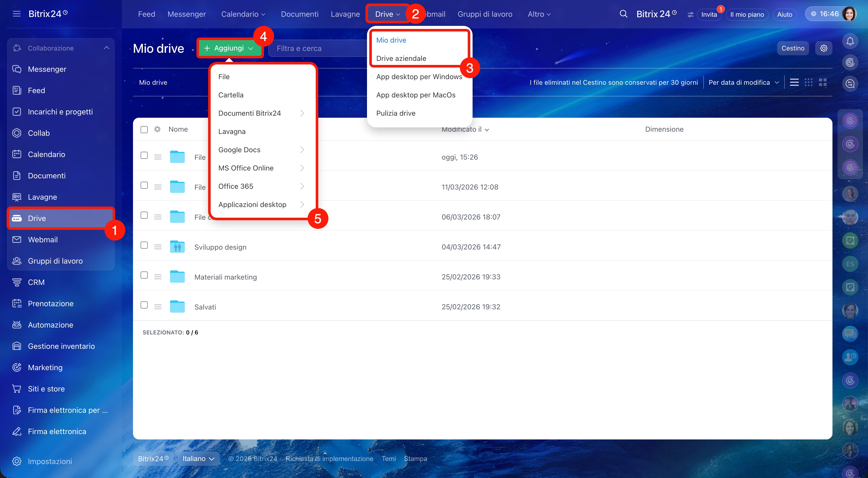This screenshot has height=478, width=868.
Task: Open the Per data di modifica sort dropdown
Action: [743, 82]
